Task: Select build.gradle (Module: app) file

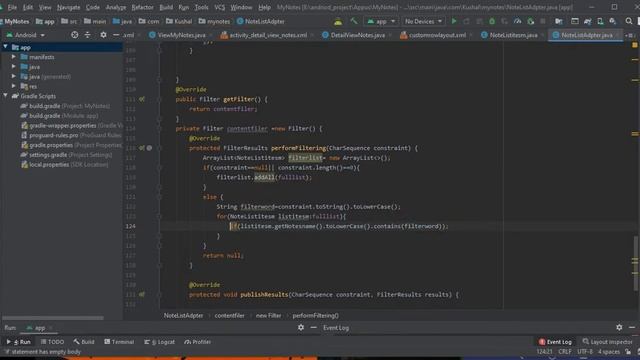Action: 60,116
